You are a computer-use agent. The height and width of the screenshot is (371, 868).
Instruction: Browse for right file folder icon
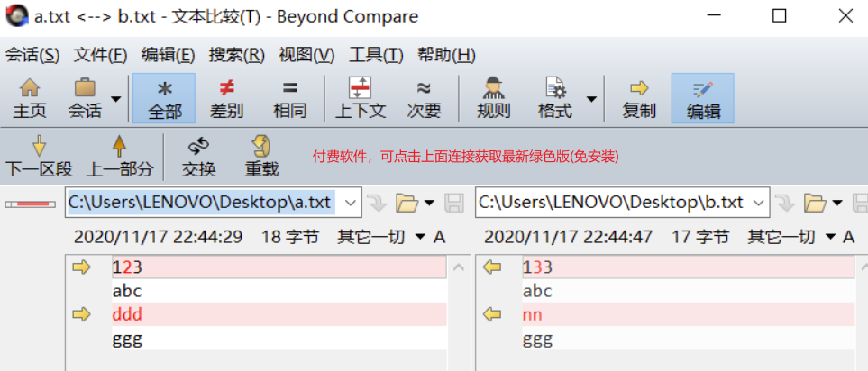[815, 203]
